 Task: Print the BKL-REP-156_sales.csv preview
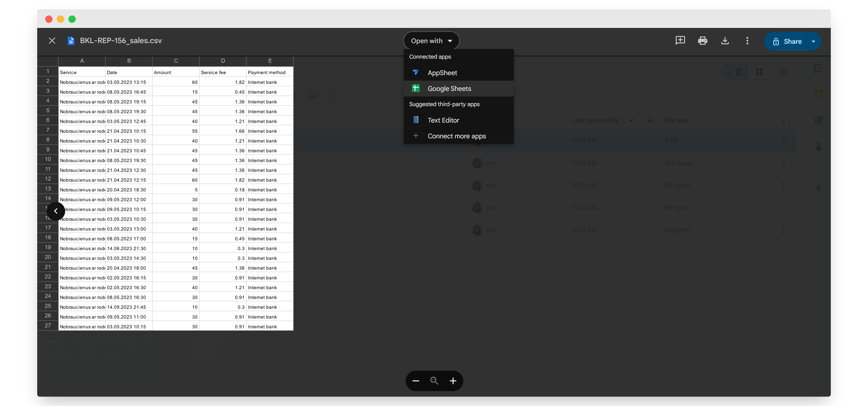702,41
